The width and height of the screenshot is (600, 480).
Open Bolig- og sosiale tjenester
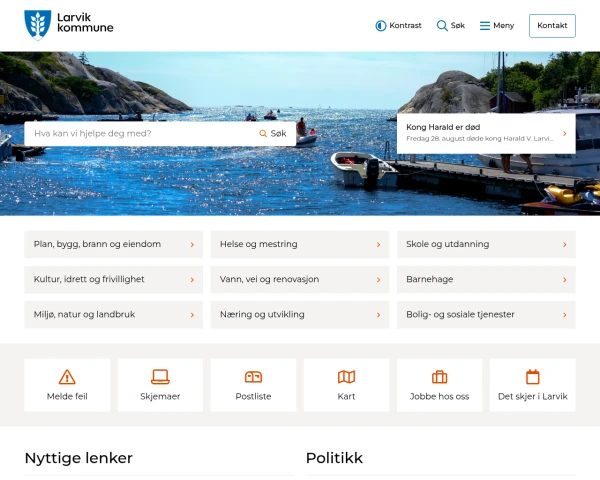click(x=486, y=315)
